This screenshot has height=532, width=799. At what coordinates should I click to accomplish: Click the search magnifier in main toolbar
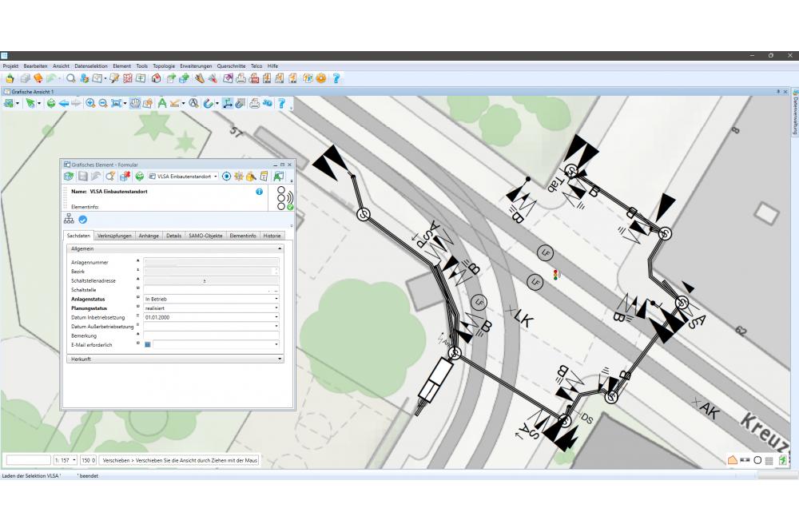(x=71, y=78)
